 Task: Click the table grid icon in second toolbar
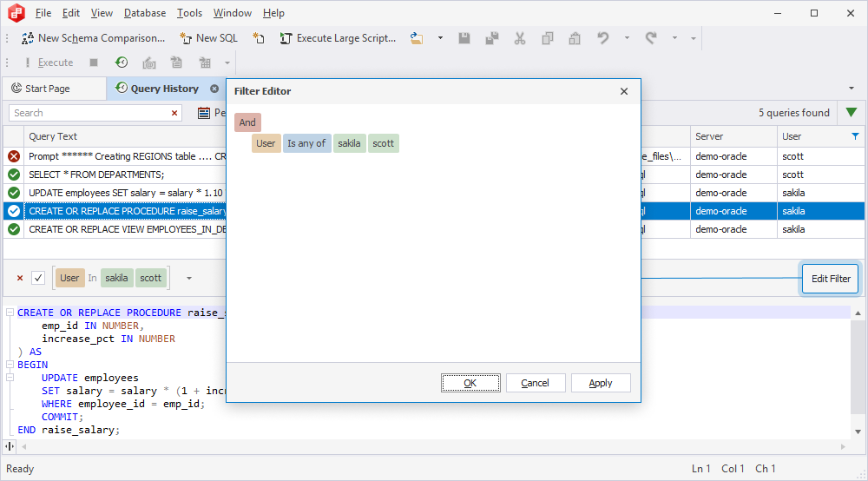click(205, 63)
